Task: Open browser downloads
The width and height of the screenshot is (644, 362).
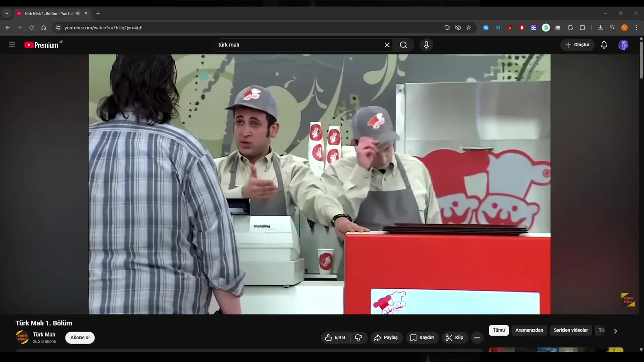Action: point(600,28)
